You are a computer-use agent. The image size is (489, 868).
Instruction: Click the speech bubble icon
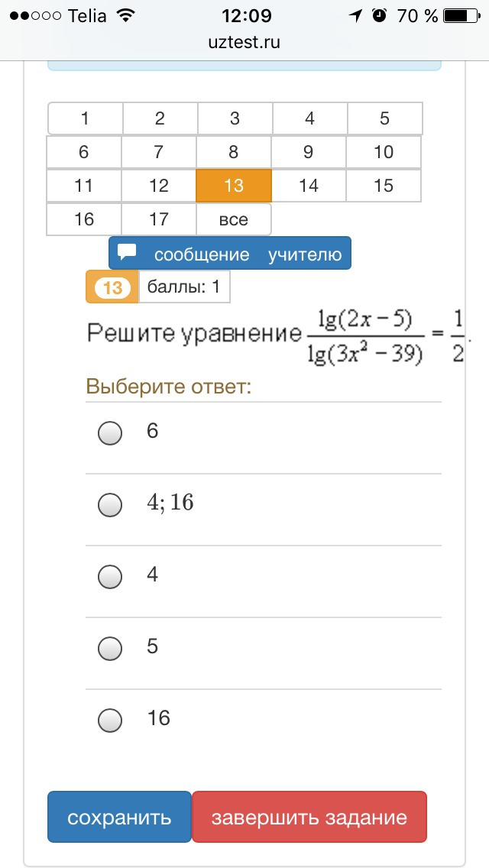[128, 251]
